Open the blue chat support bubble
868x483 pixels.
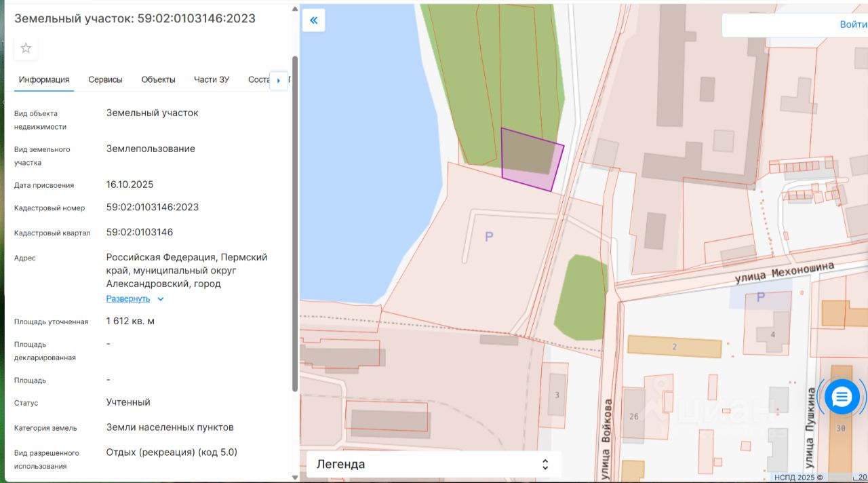tap(842, 397)
